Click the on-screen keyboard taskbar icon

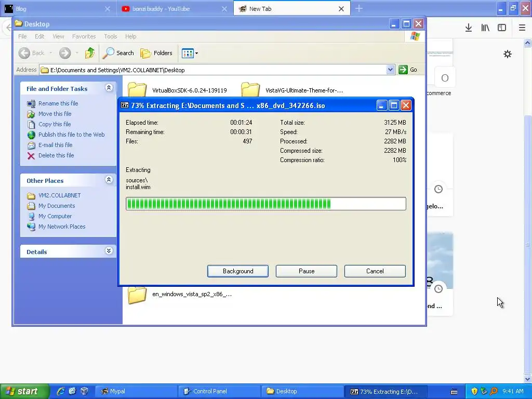[454, 392]
